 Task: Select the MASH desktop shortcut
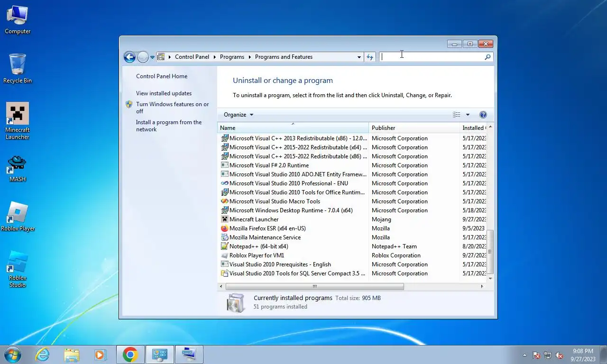pyautogui.click(x=18, y=169)
